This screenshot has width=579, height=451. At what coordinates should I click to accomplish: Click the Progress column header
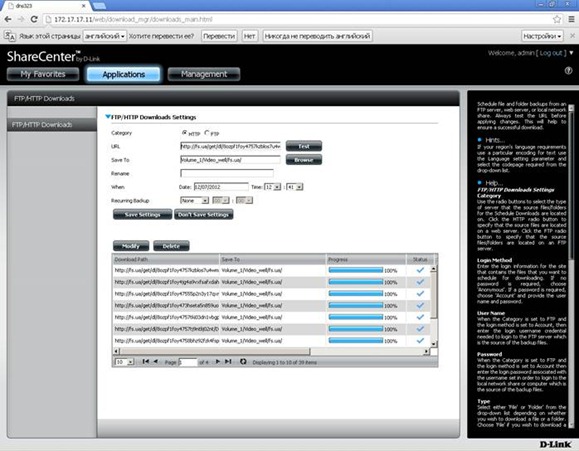click(366, 260)
